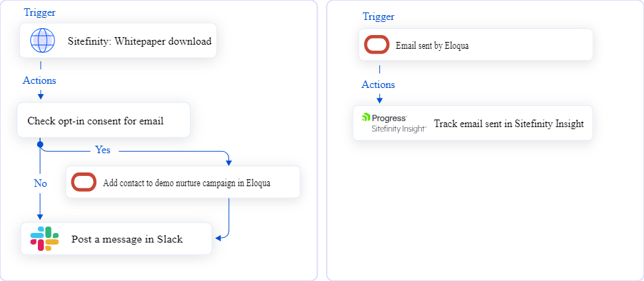Select the No branch label
The width and height of the screenshot is (644, 281).
[x=40, y=183]
